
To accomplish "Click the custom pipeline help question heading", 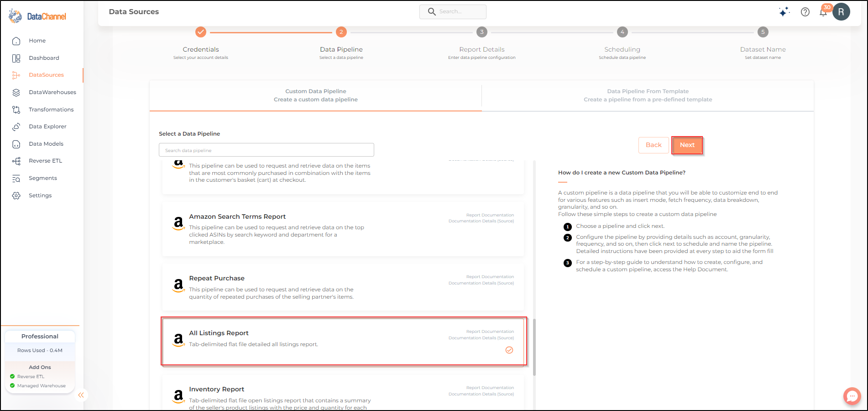I will coord(622,173).
